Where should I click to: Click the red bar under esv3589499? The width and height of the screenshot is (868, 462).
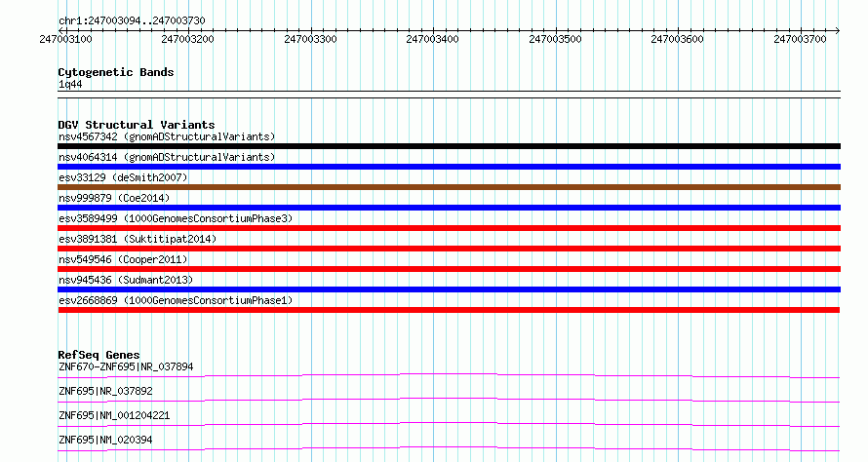pyautogui.click(x=449, y=228)
